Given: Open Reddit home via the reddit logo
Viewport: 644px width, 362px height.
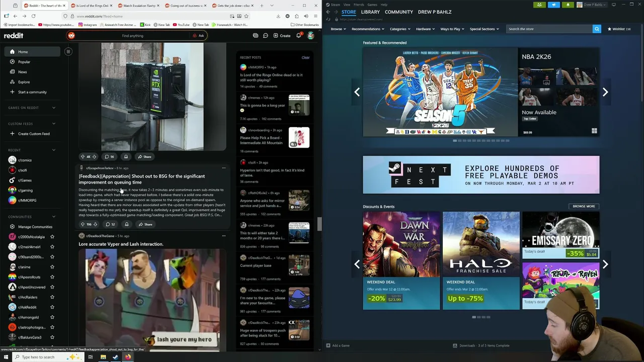Looking at the screenshot, I should click(14, 36).
